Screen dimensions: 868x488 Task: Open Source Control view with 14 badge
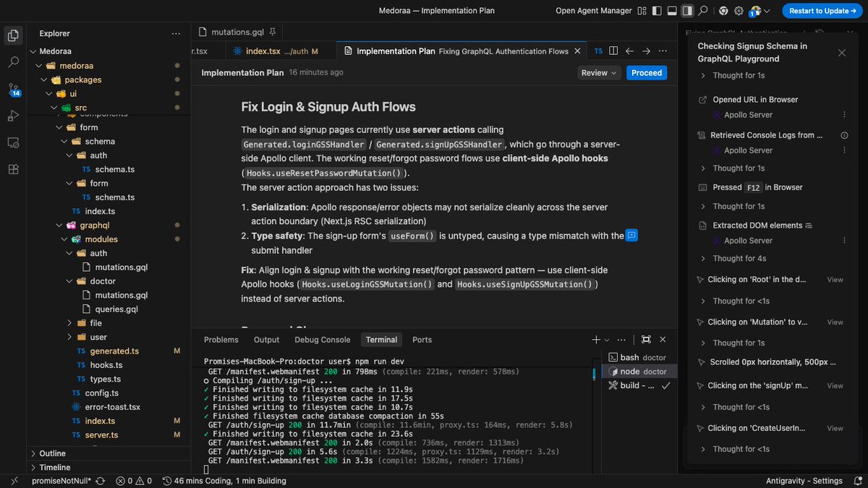tap(14, 90)
